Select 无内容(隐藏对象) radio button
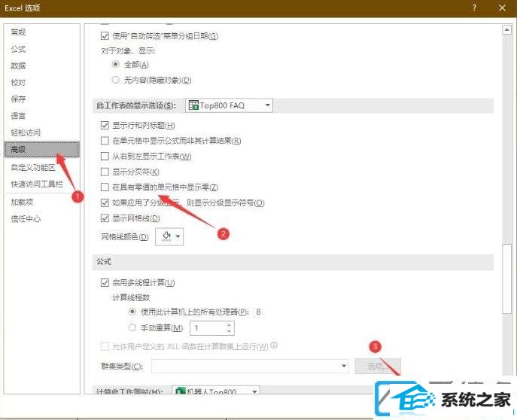 115,80
